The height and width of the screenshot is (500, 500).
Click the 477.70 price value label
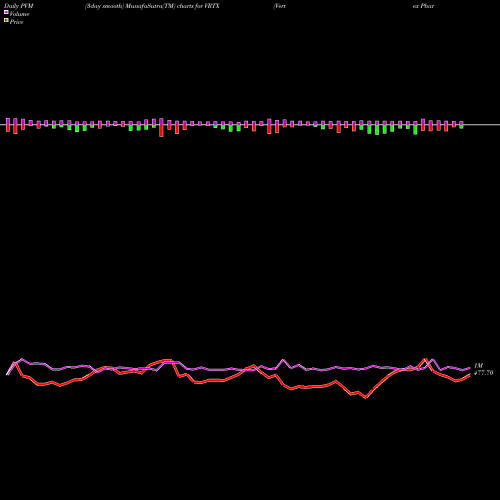click(x=483, y=373)
